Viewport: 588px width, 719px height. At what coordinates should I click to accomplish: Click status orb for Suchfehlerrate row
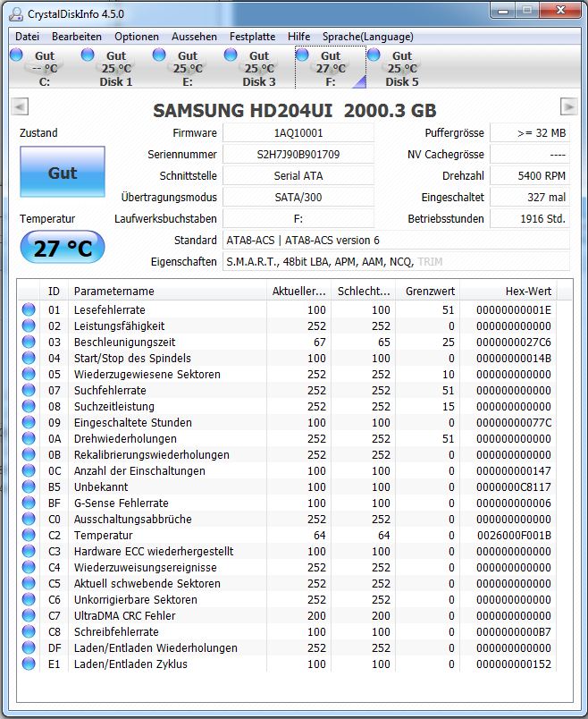click(29, 390)
